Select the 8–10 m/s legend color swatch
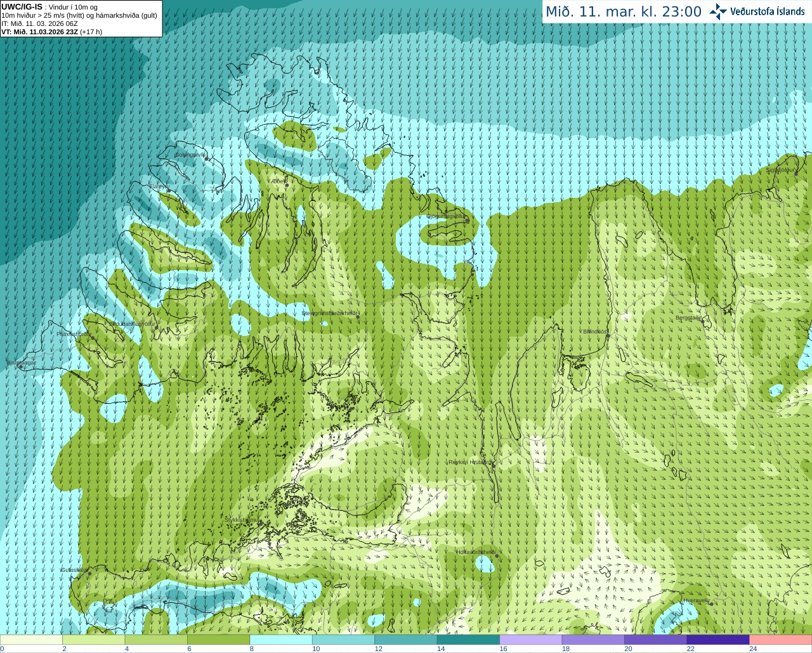 coord(281,640)
